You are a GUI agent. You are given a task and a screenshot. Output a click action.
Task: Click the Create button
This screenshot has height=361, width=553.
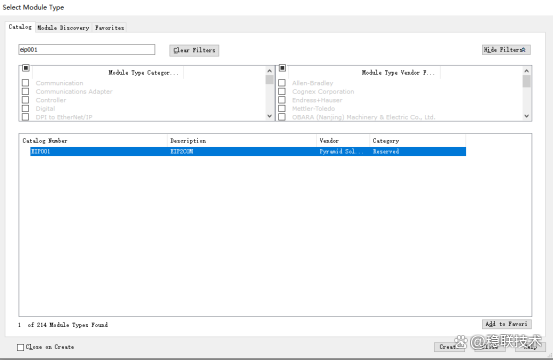[x=449, y=347]
